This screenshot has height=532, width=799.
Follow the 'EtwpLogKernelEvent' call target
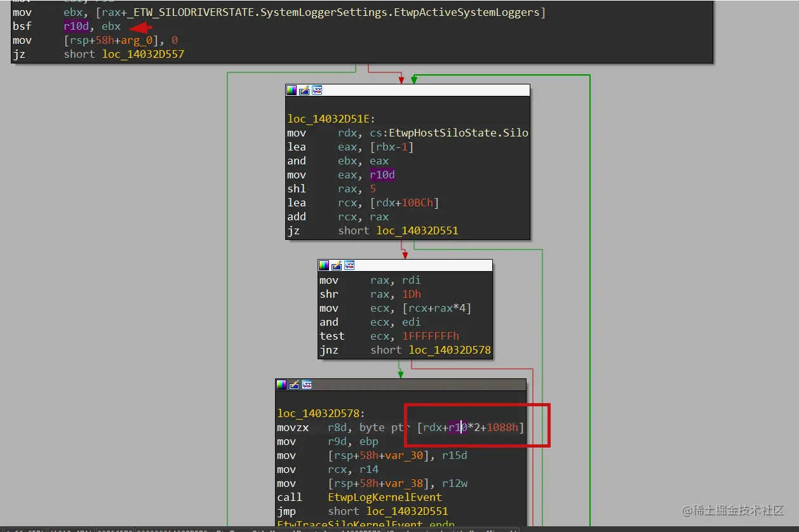(x=385, y=497)
